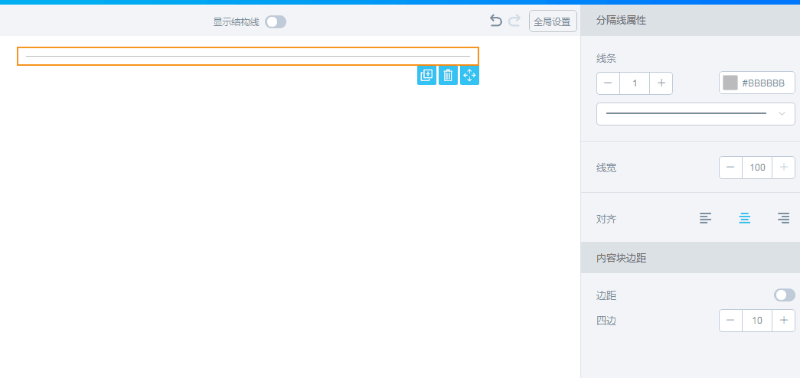Click the 线条 label
Screen dimensions: 800x378
606,58
